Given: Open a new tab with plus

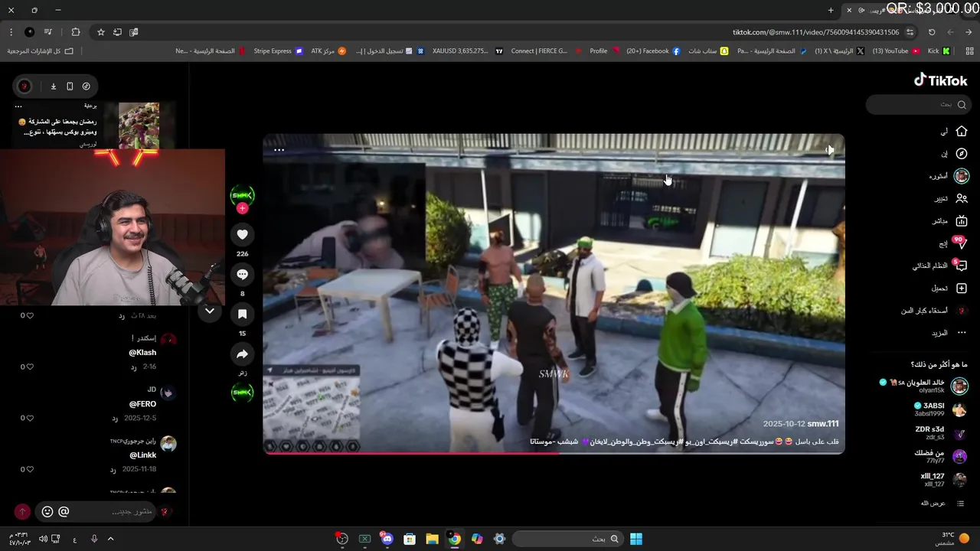Looking at the screenshot, I should (x=831, y=10).
